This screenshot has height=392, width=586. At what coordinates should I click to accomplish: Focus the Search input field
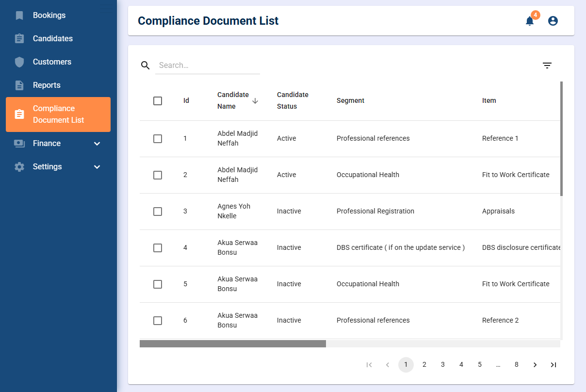tap(208, 65)
